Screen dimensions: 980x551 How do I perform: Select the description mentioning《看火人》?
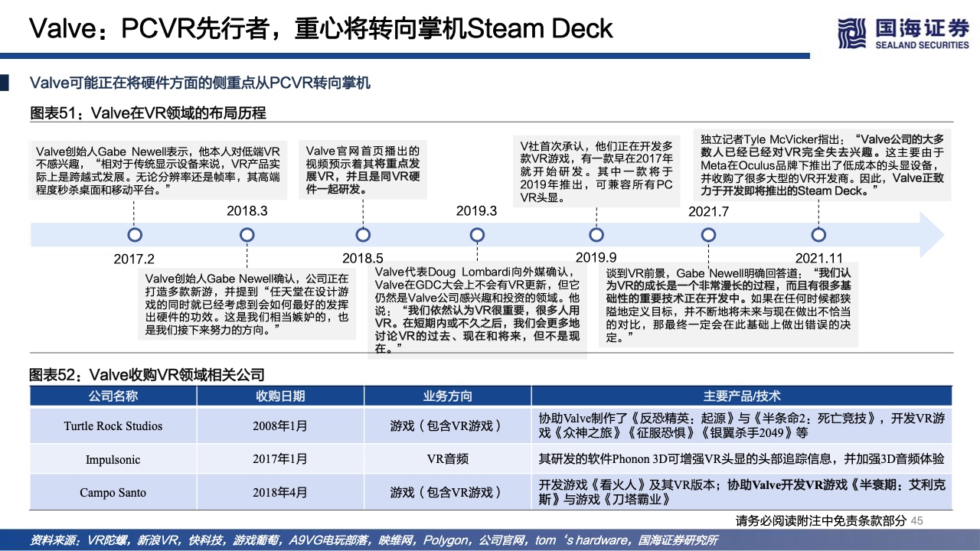pyautogui.click(x=741, y=492)
